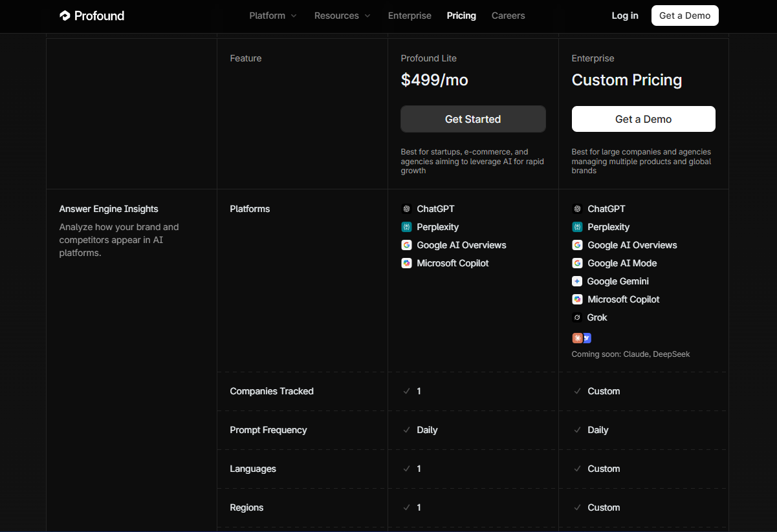
Task: Click the Grok icon in Enterprise list
Action: pos(577,317)
